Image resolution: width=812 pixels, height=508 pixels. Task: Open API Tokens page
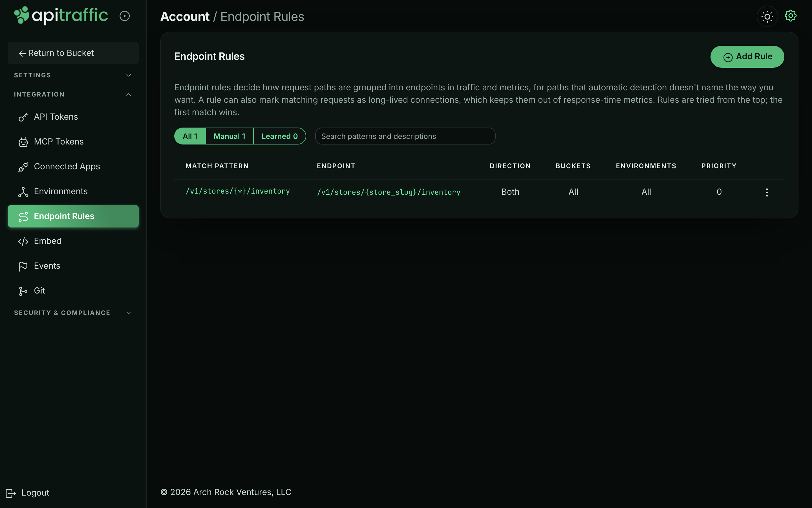pos(73,117)
